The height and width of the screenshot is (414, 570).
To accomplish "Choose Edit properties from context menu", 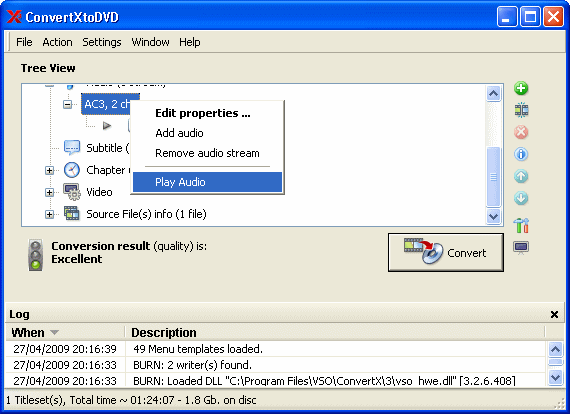I will (x=207, y=113).
